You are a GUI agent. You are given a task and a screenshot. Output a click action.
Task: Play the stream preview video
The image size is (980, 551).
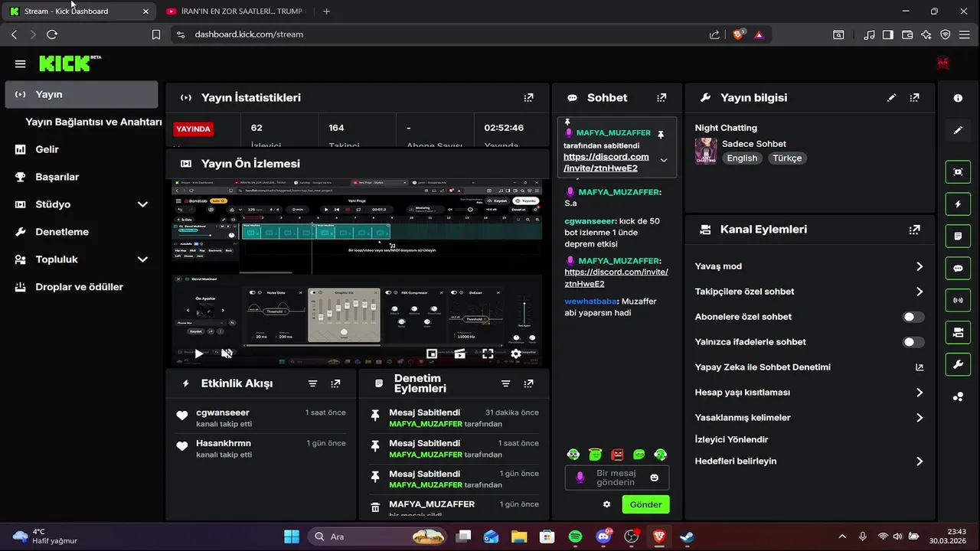[198, 354]
